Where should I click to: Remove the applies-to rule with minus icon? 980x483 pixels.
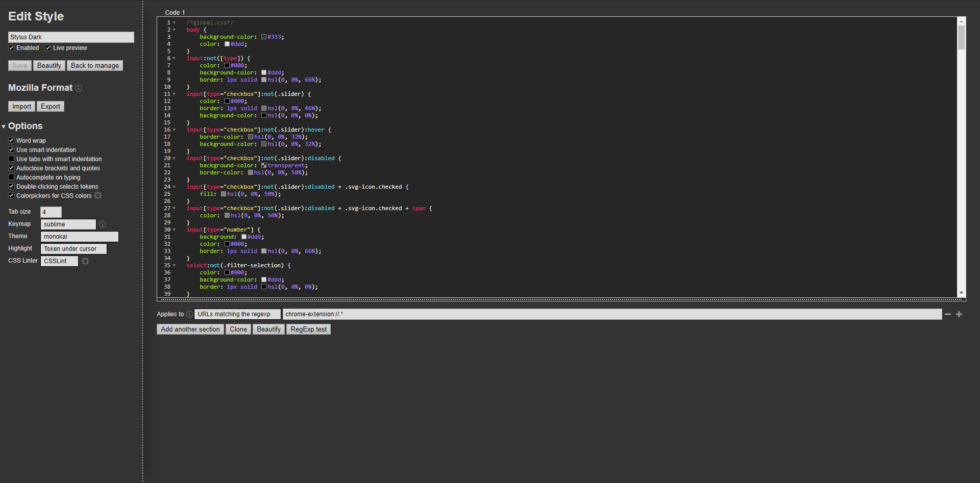pyautogui.click(x=947, y=314)
